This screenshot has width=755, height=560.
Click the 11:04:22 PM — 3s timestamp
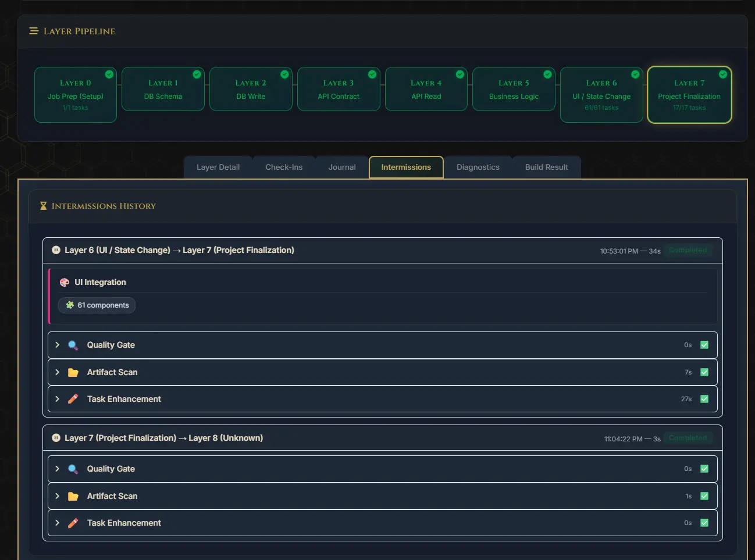pos(632,439)
